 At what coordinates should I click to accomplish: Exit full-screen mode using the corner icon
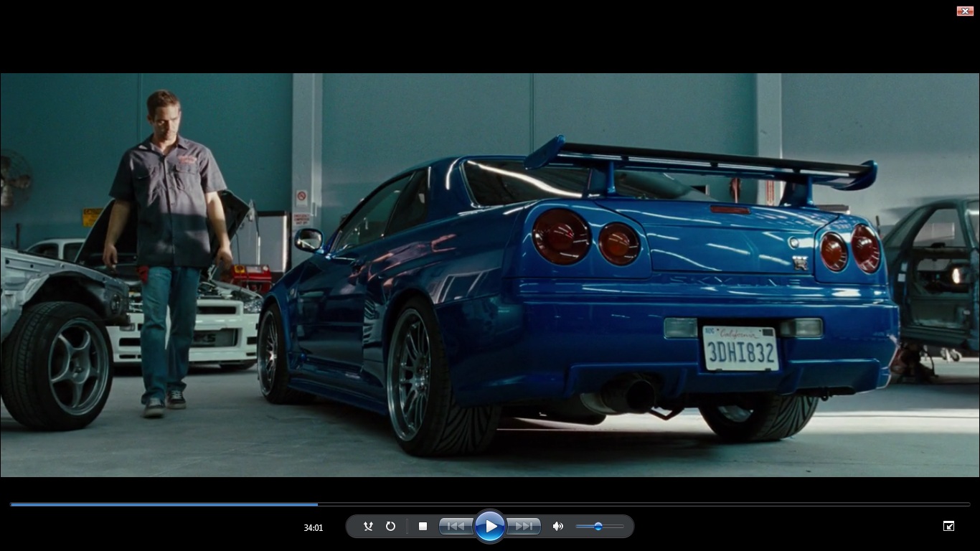[x=948, y=526]
